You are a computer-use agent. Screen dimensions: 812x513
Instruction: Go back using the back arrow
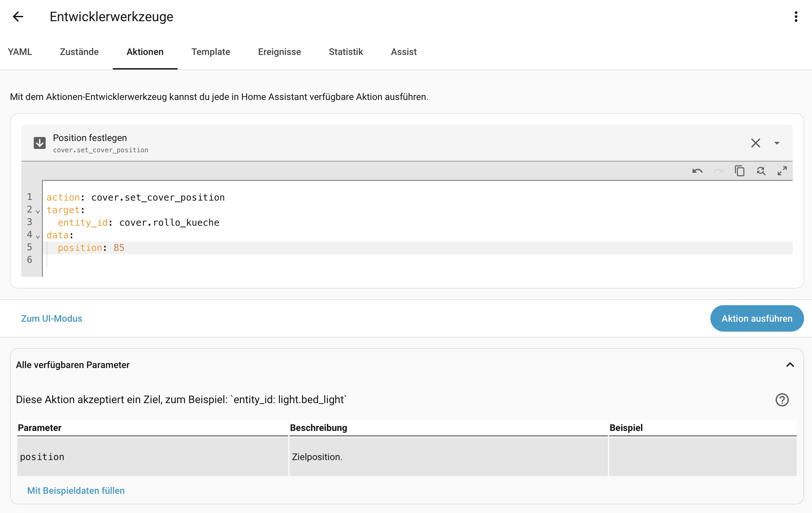point(18,17)
